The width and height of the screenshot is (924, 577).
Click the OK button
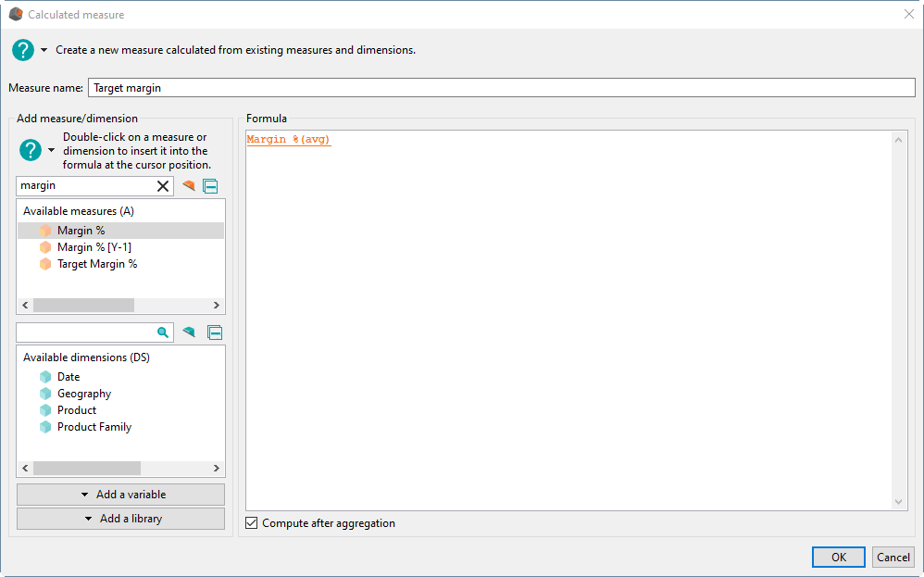coord(839,557)
